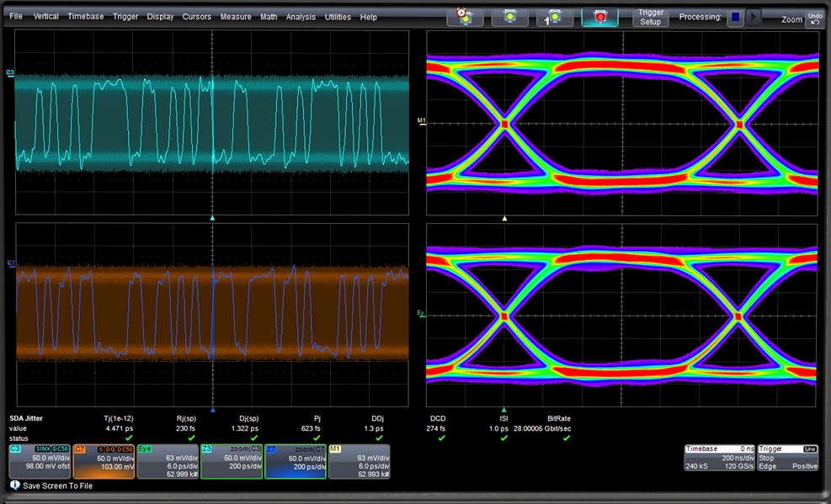Image resolution: width=831 pixels, height=504 pixels.
Task: Select the Z3 zoom(C3) descriptor
Action: (232, 461)
